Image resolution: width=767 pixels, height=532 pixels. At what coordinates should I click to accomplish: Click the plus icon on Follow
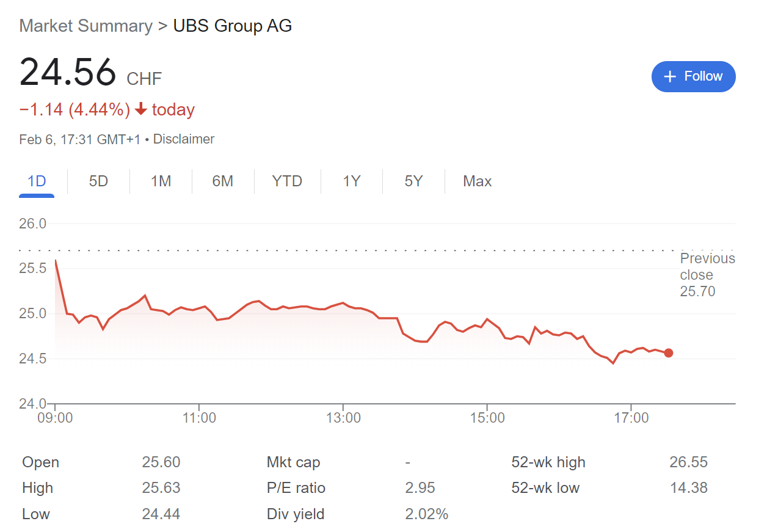pos(670,76)
